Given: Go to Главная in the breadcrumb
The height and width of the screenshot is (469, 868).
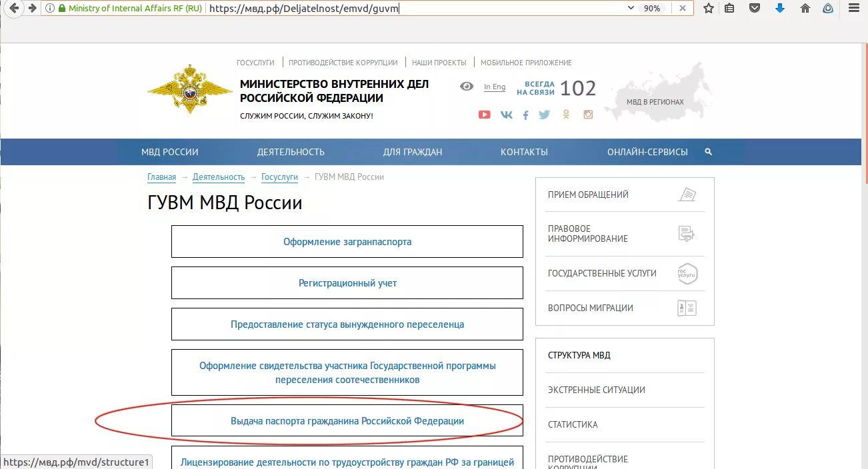Looking at the screenshot, I should pos(161,177).
